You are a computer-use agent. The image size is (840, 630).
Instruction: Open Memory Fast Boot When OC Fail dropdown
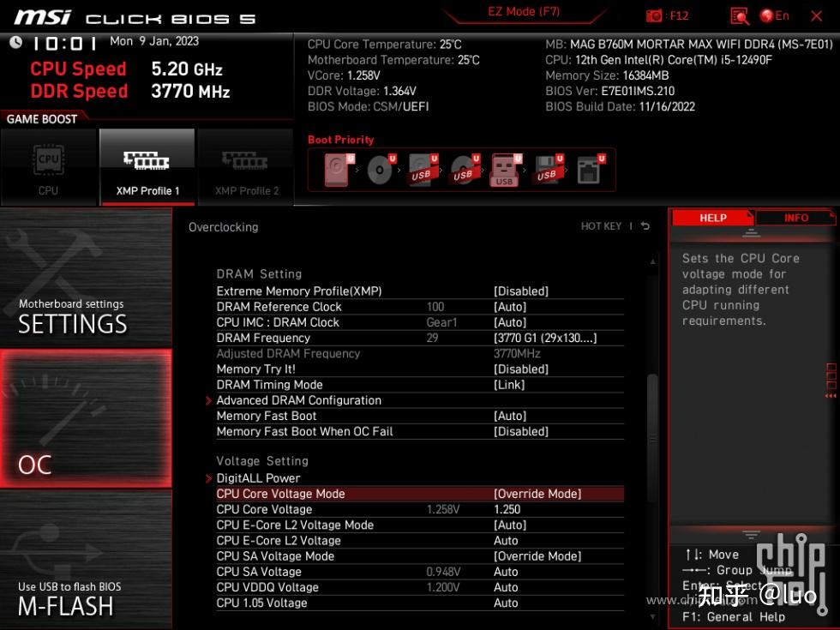521,431
